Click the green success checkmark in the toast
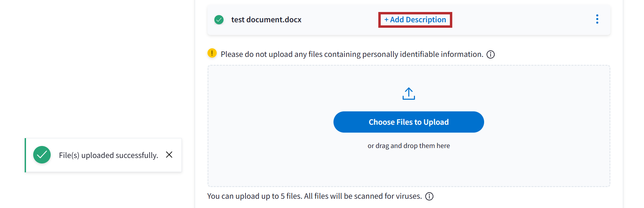Viewport: 644px width, 208px height. click(x=42, y=155)
